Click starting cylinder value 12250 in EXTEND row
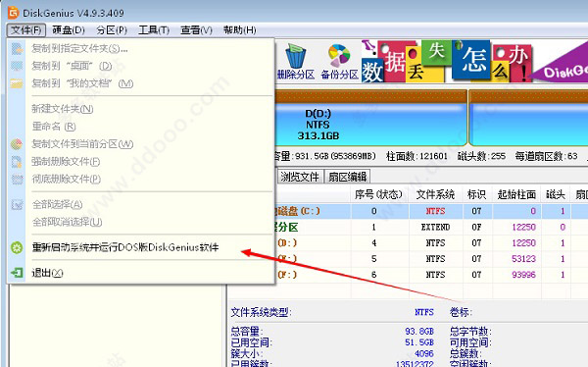Viewport: 588px width, 367px height. pos(524,228)
